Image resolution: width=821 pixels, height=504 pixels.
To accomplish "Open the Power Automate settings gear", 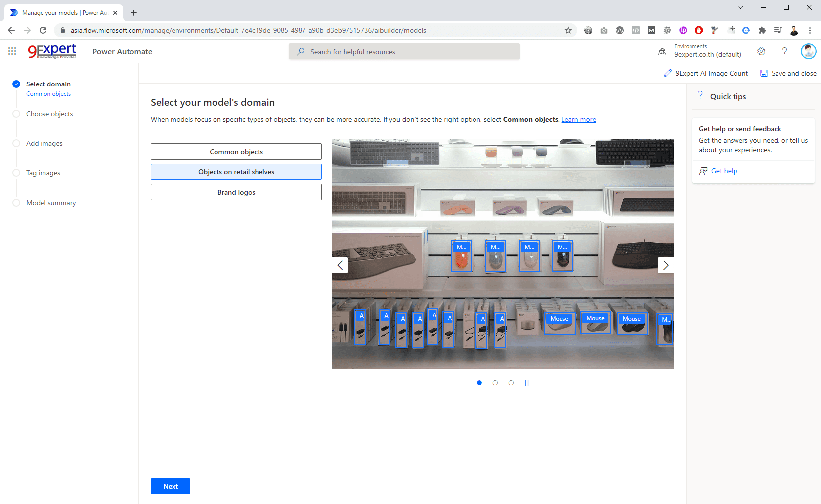I will pyautogui.click(x=761, y=51).
